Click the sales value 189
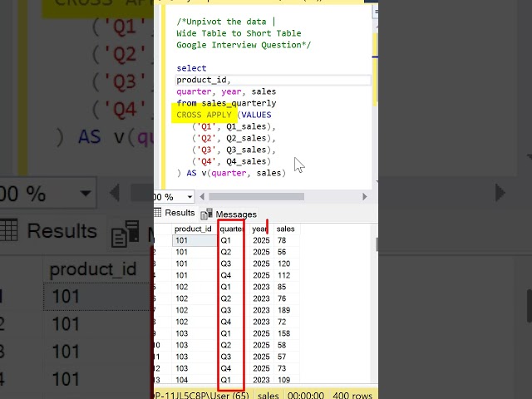This screenshot has width=532, height=399. click(x=283, y=310)
